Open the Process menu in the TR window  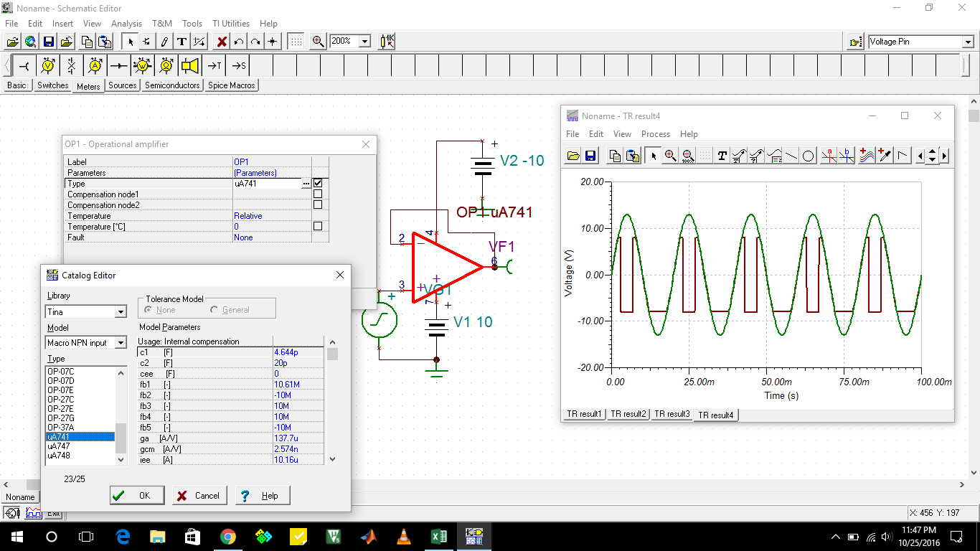[x=655, y=134]
